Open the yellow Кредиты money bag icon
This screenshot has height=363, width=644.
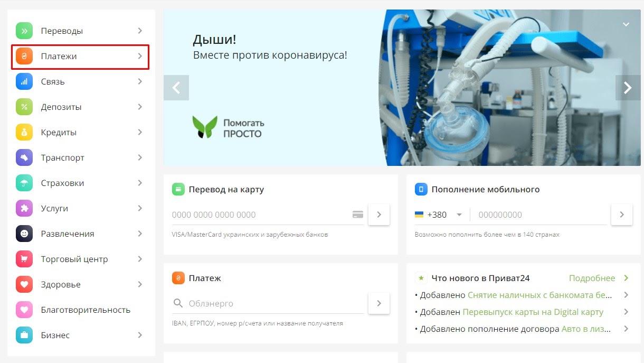(24, 132)
